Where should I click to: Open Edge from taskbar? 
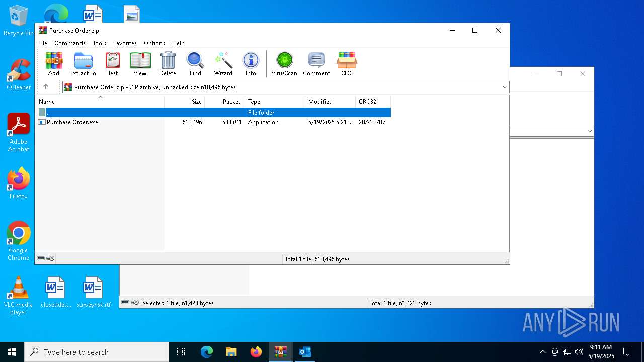click(206, 352)
